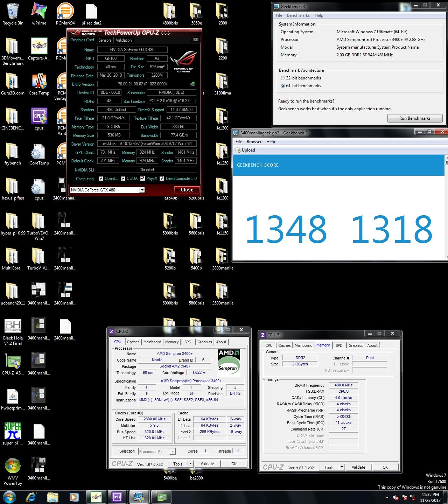The width and height of the screenshot is (448, 504).
Task: Launch the cpuz shortcut with purple icon
Action: [39, 119]
